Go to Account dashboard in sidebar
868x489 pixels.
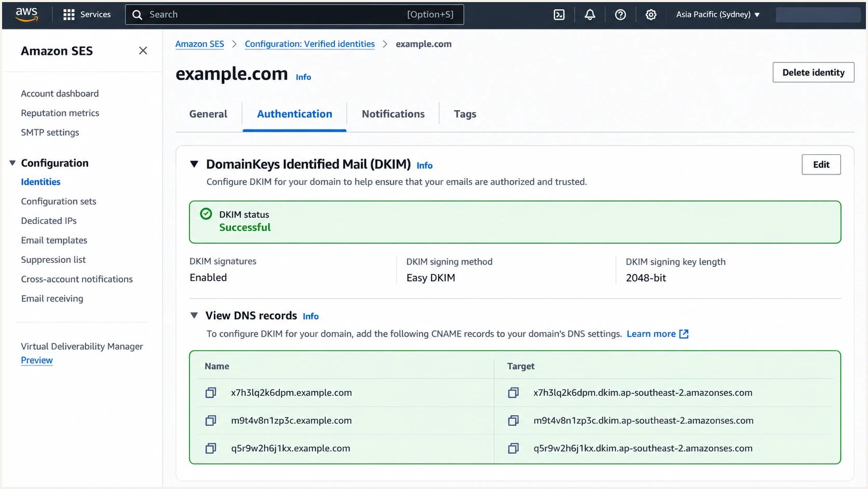[x=60, y=94]
